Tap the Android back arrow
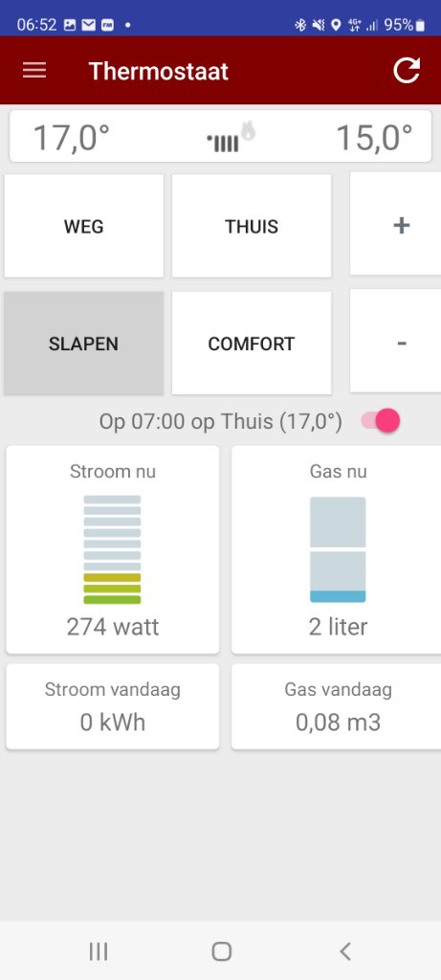The height and width of the screenshot is (980, 441). point(344,952)
